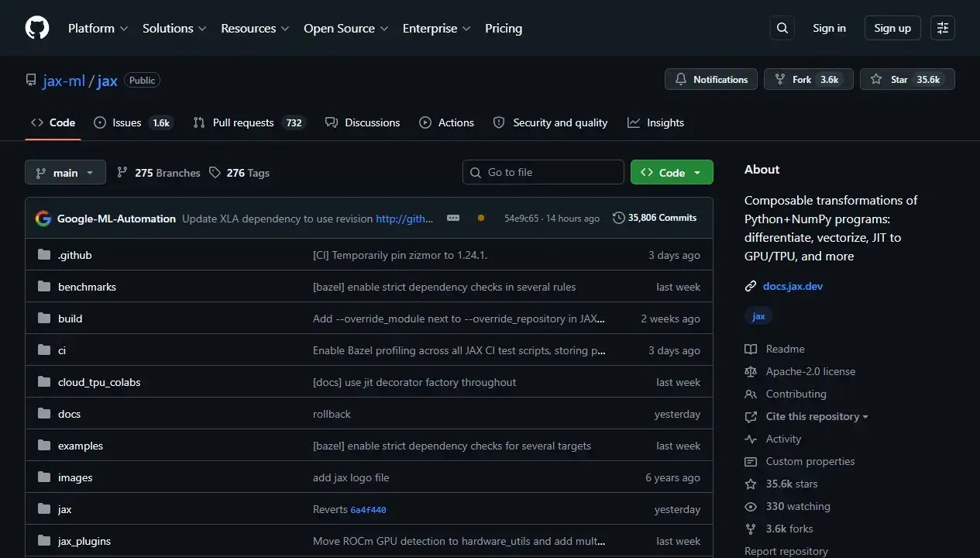Image resolution: width=980 pixels, height=558 pixels.
Task: Click the fork icon beside 3.6k forks
Action: coord(750,529)
